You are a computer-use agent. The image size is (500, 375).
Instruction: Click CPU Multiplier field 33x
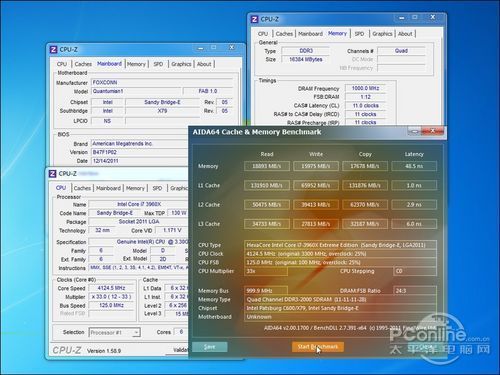pos(266,271)
